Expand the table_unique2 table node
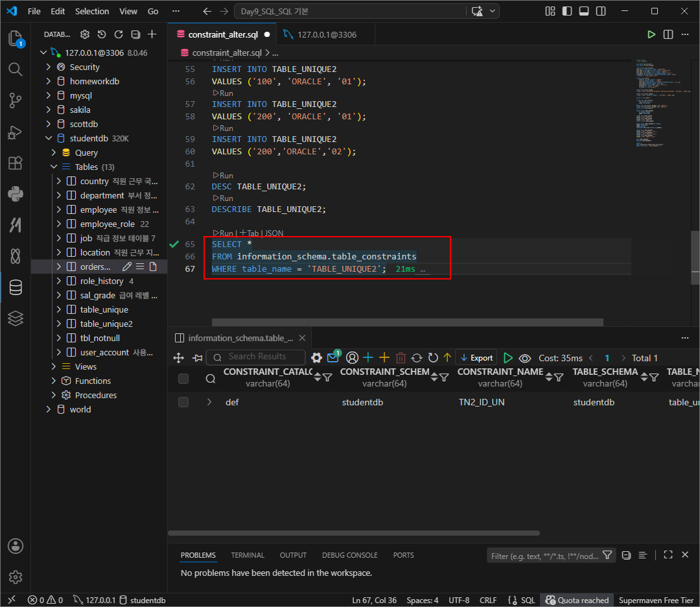The height and width of the screenshot is (607, 700). point(58,324)
